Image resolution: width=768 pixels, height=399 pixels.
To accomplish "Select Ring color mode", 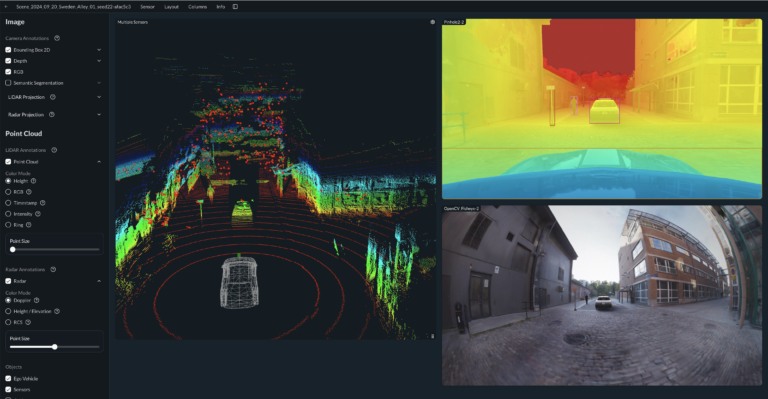I will point(8,225).
